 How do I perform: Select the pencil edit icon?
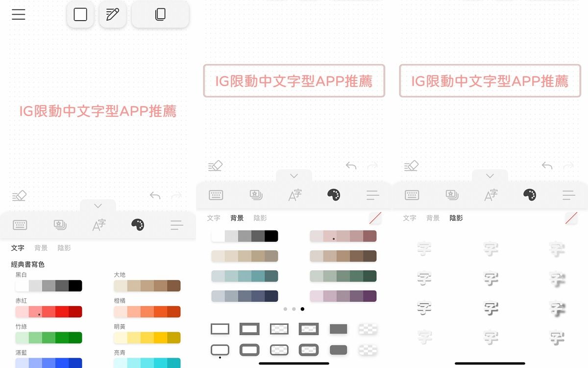point(113,14)
